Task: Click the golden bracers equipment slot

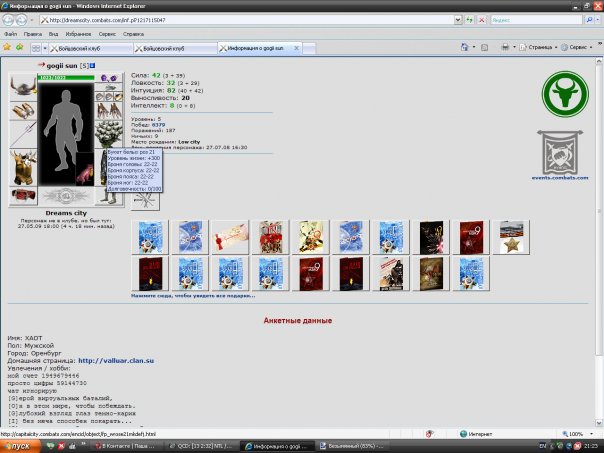Action: [x=23, y=111]
